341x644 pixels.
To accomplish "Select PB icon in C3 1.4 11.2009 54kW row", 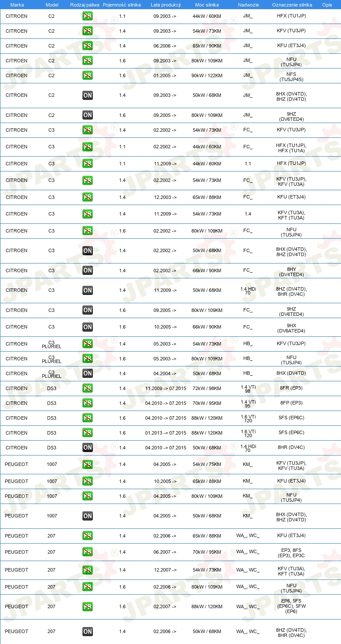I will tap(88, 214).
